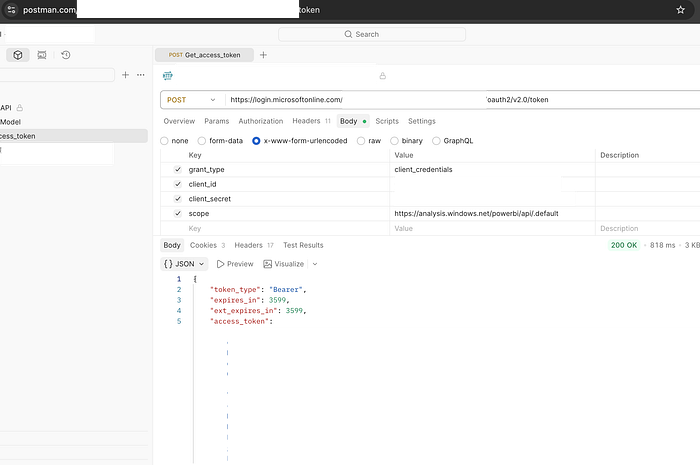Uncheck the client_secret parameter row
Screen dimensions: 700x465
[178, 199]
